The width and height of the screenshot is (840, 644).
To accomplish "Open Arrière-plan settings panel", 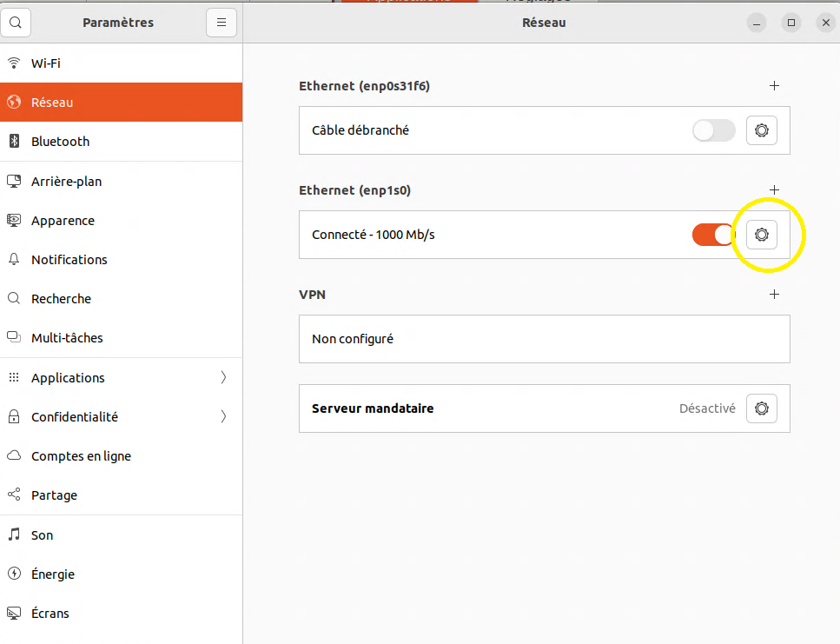I will 66,182.
